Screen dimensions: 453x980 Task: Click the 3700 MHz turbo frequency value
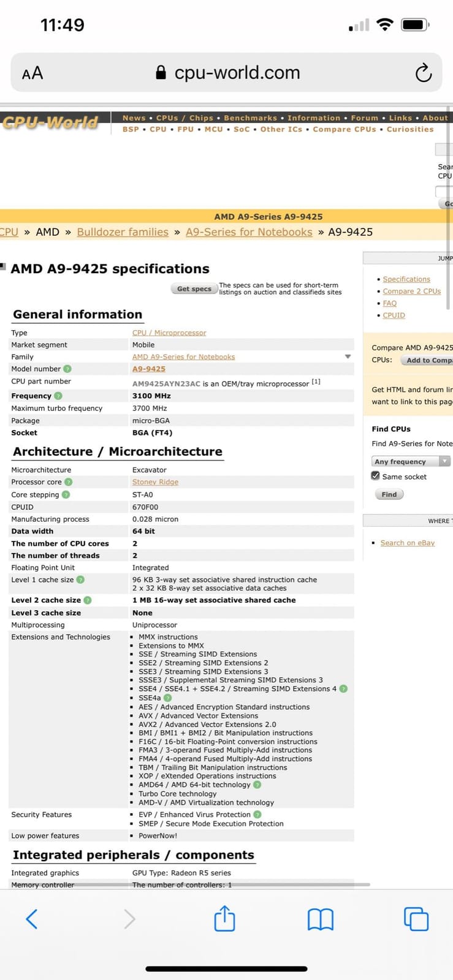click(x=150, y=408)
